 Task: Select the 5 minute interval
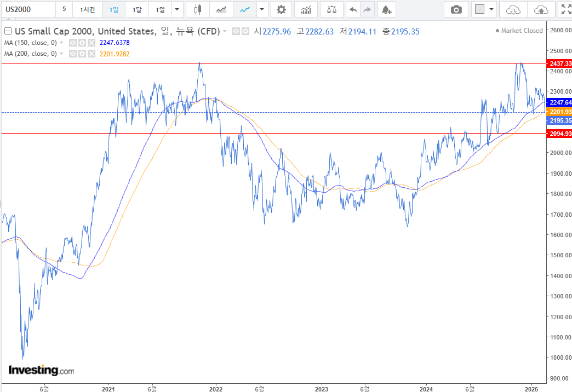tap(64, 9)
